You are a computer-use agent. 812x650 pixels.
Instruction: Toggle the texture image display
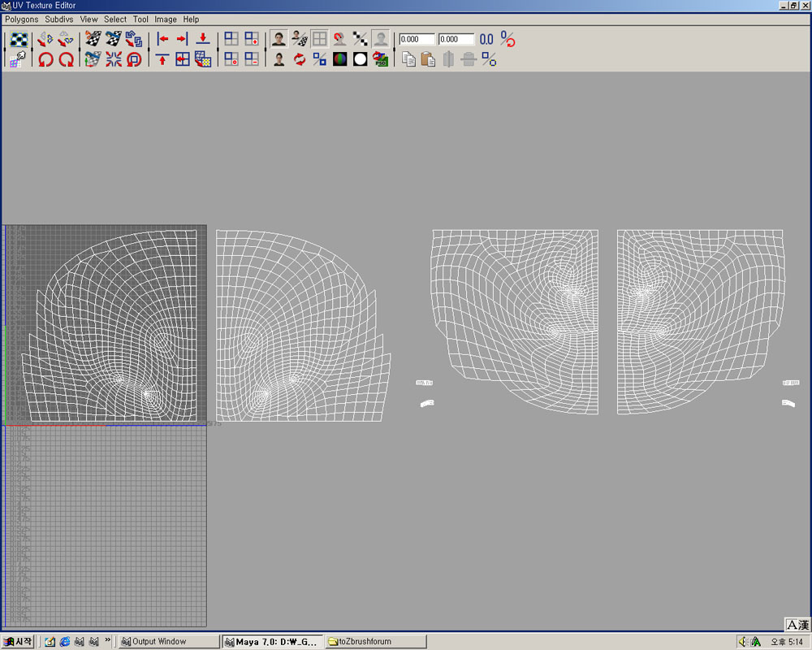(278, 38)
